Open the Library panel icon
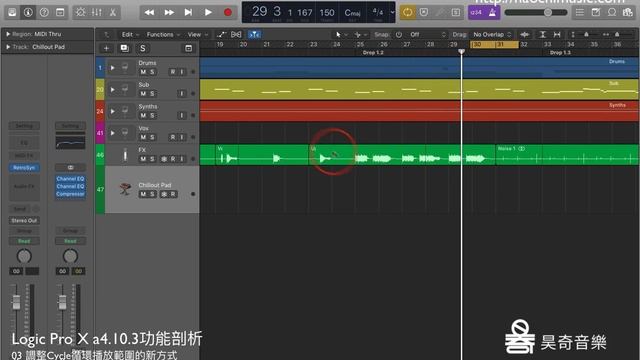 pos(12,12)
